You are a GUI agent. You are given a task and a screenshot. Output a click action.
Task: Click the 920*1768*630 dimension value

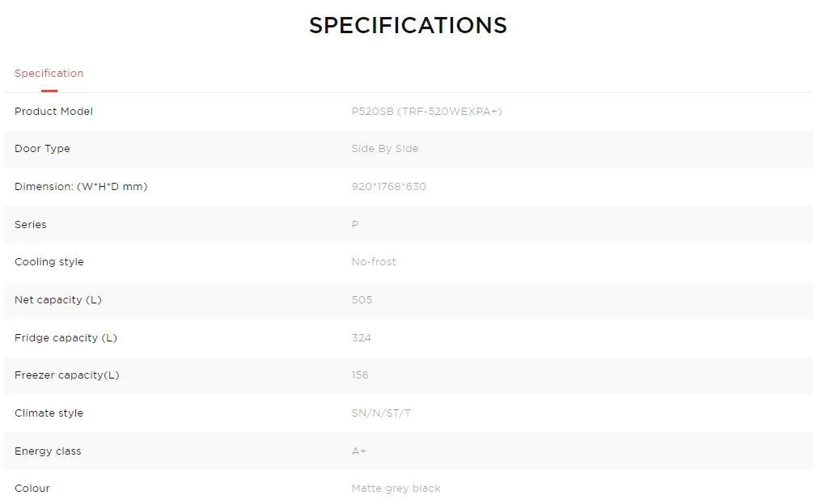pos(389,187)
